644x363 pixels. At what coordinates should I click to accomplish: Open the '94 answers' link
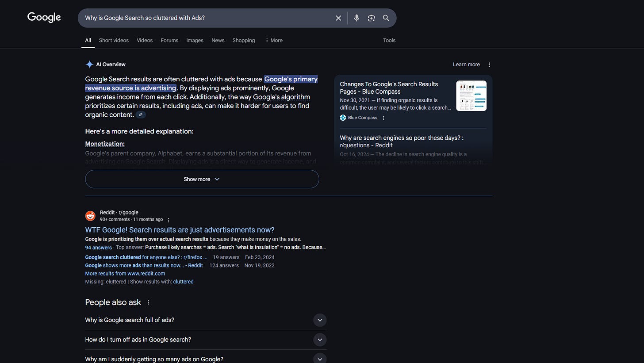pos(98,248)
